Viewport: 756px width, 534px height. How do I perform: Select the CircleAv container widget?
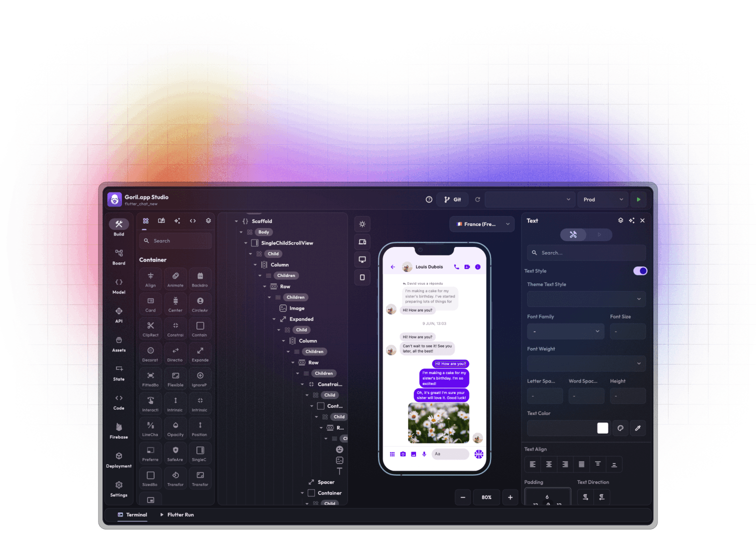200,304
